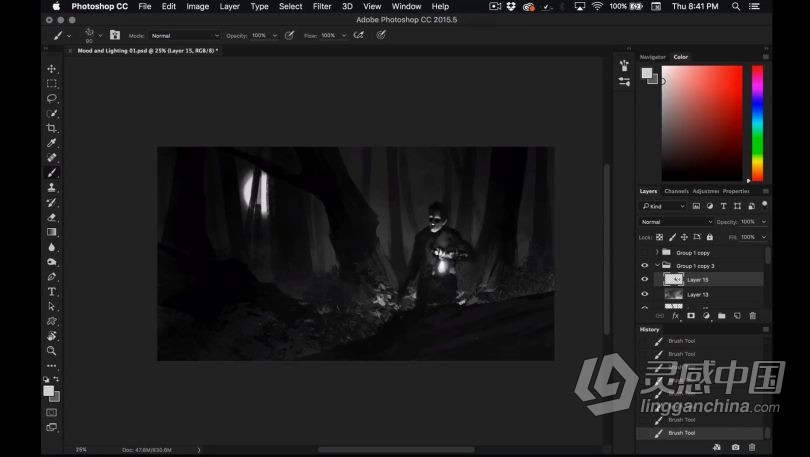Open the layer Opacity dropdown arrow
The image size is (810, 457).
(764, 222)
